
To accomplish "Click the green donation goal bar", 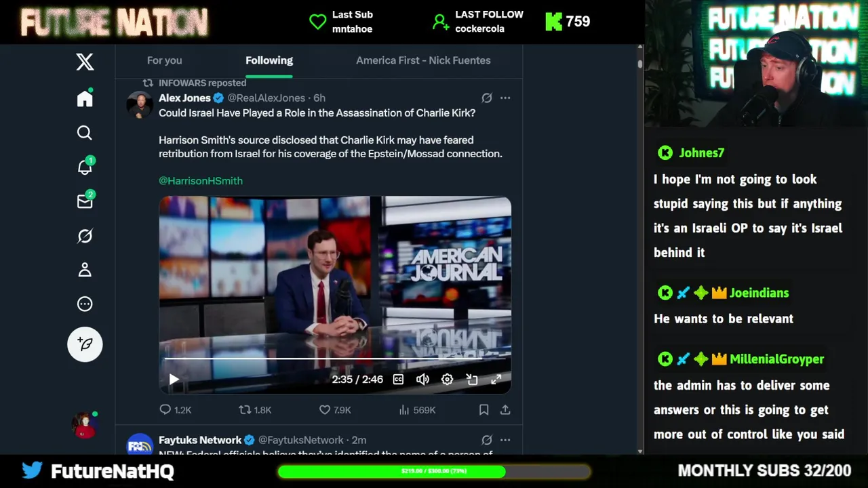I will click(x=434, y=471).
